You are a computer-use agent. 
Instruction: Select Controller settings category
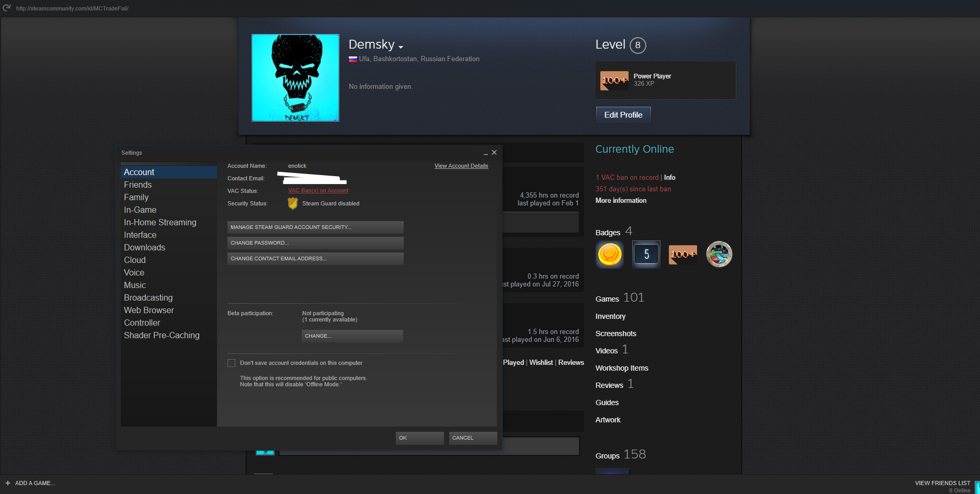coord(169,323)
